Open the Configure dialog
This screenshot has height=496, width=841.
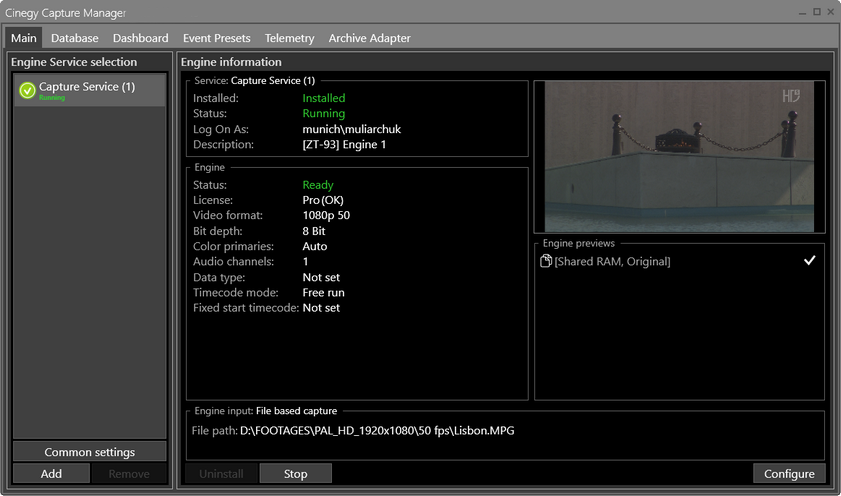(x=789, y=474)
